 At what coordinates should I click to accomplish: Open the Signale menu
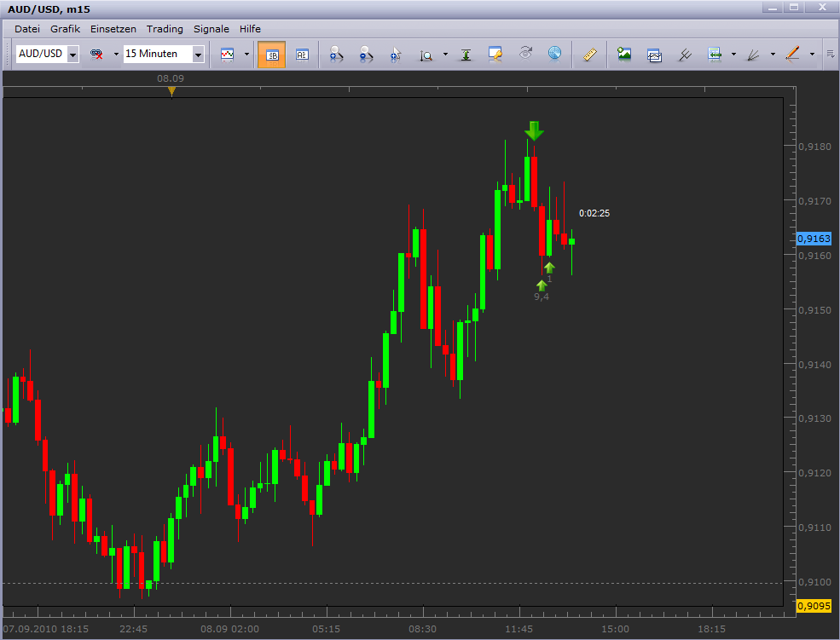tap(211, 29)
